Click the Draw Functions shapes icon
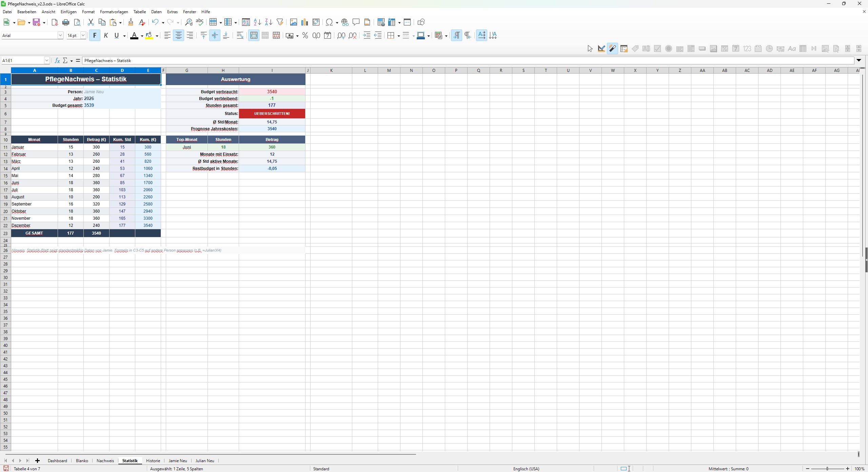Image resolution: width=868 pixels, height=472 pixels. pyautogui.click(x=421, y=22)
